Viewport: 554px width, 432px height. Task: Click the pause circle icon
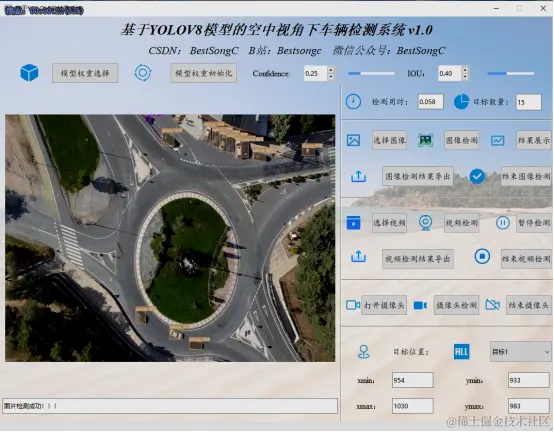click(x=502, y=223)
